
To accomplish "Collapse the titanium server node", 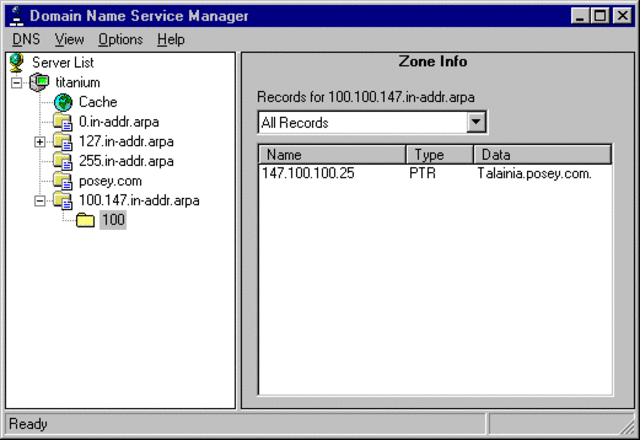I will click(16, 83).
